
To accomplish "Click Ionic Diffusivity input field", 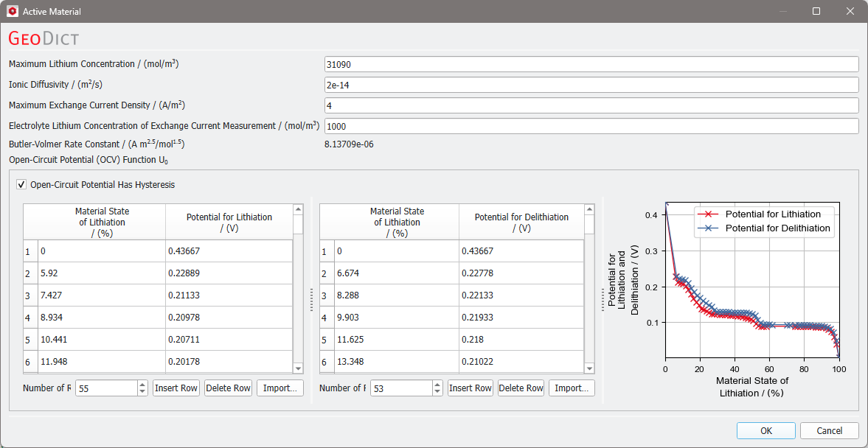I will pos(591,85).
